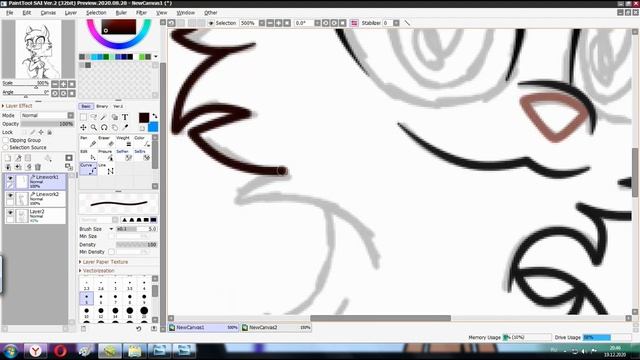Select the Linework2 layer
This screenshot has width=640, height=360.
[36, 198]
